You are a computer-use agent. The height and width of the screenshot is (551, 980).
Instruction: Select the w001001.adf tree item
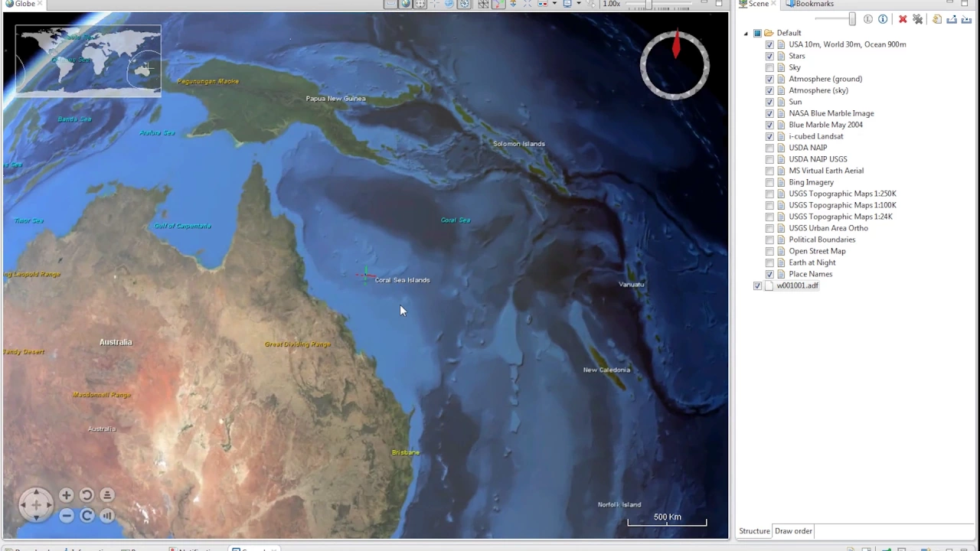(x=797, y=285)
